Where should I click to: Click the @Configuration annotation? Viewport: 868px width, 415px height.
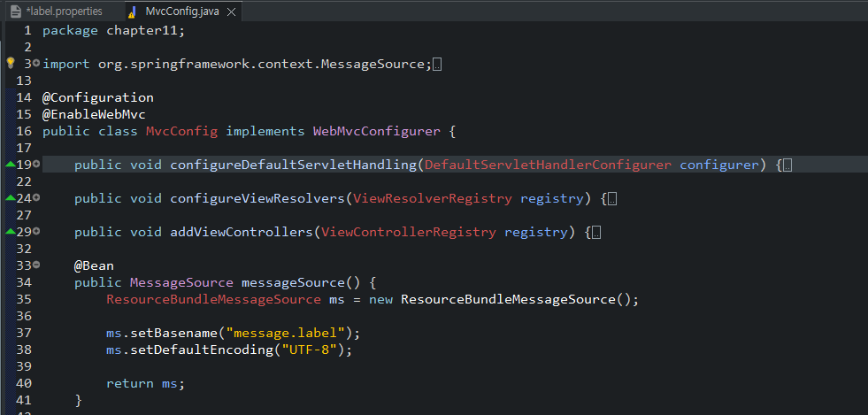click(x=98, y=98)
